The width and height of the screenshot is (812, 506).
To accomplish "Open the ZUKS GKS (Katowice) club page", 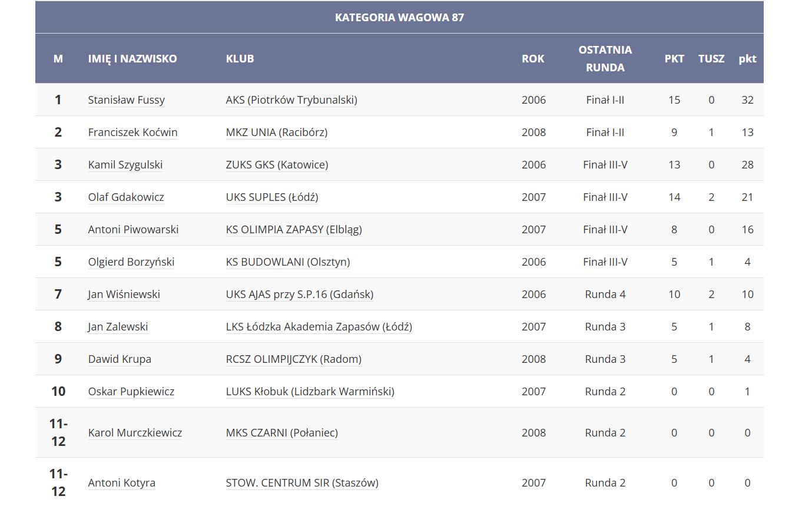I will tap(277, 165).
